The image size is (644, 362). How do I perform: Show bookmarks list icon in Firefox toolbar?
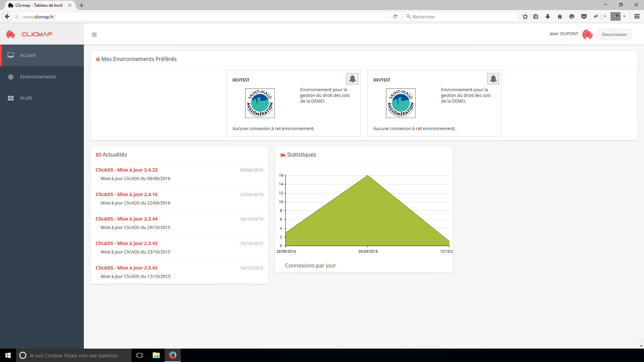[536, 16]
